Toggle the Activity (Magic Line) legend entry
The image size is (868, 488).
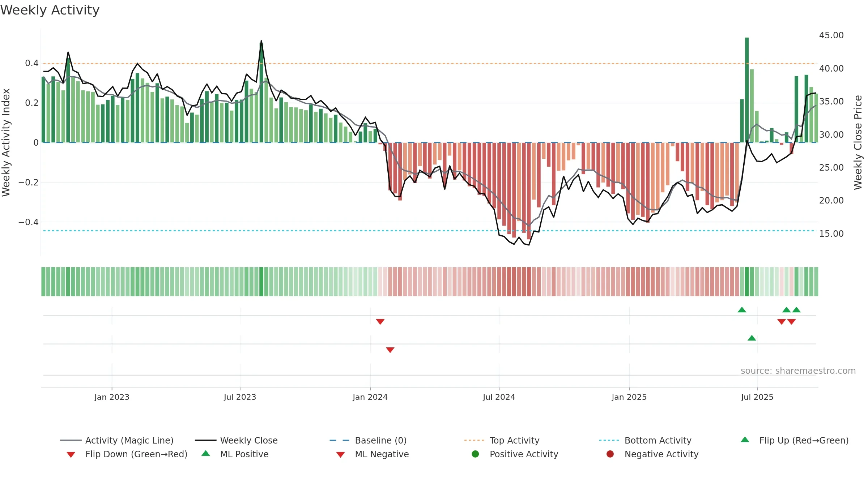[x=117, y=440]
